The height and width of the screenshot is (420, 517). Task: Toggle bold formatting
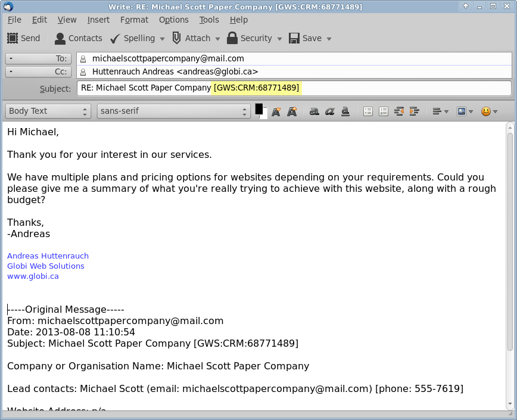tap(314, 112)
